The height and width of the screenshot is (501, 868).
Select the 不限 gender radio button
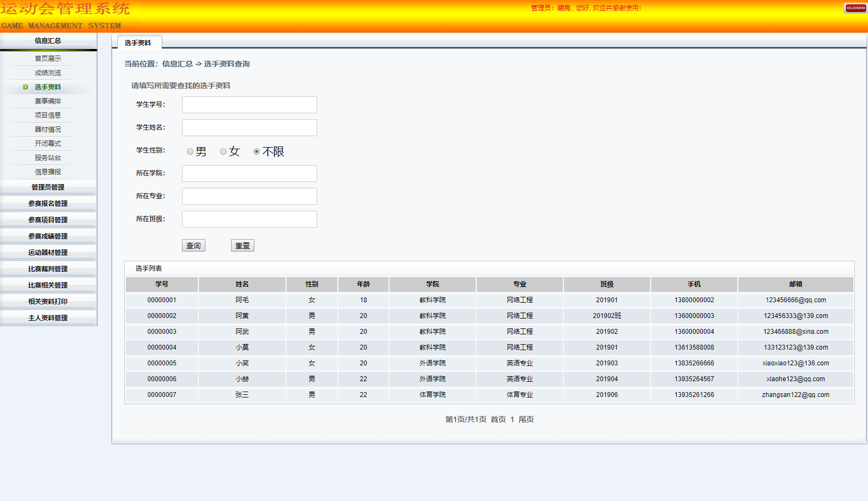pyautogui.click(x=257, y=152)
